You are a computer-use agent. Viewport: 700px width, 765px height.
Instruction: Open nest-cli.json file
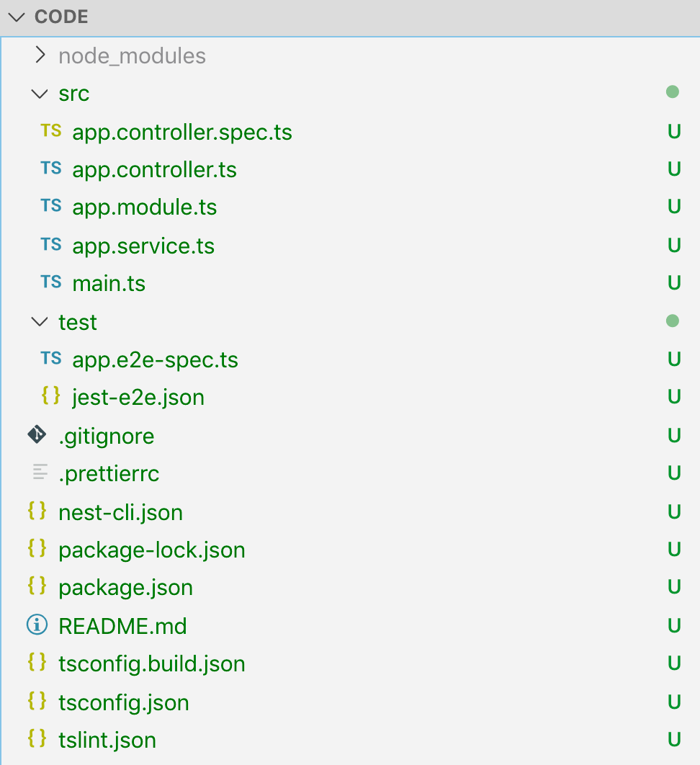120,512
